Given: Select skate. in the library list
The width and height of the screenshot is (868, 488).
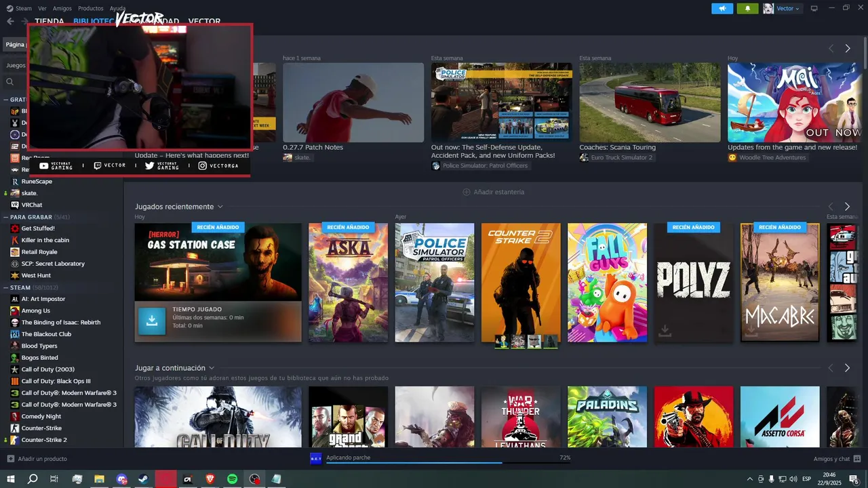Looking at the screenshot, I should (29, 193).
